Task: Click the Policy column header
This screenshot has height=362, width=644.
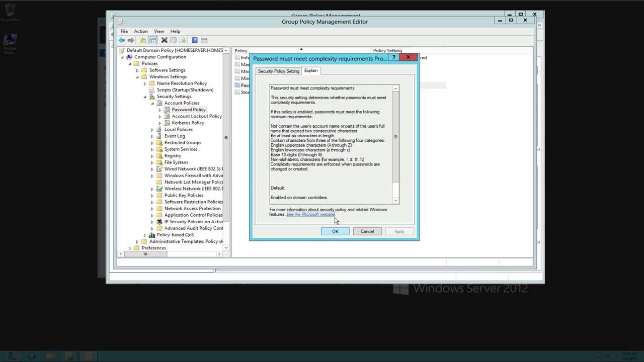Action: pyautogui.click(x=301, y=50)
